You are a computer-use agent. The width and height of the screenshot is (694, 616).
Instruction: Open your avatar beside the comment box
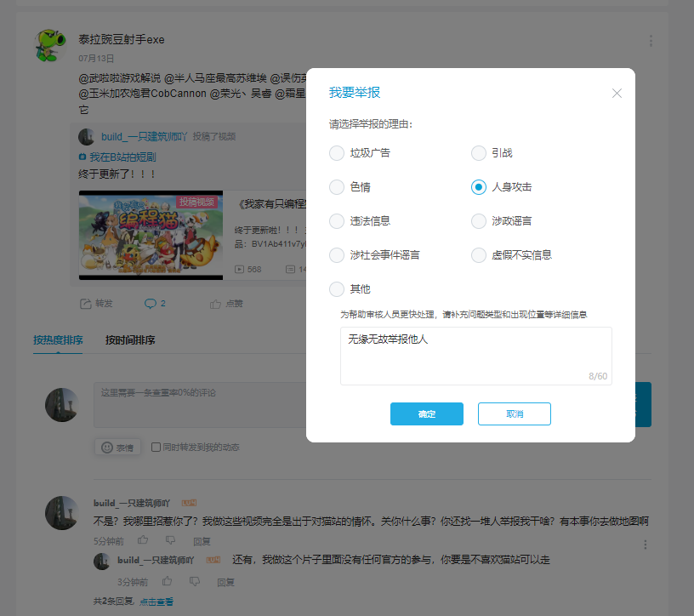coord(62,405)
